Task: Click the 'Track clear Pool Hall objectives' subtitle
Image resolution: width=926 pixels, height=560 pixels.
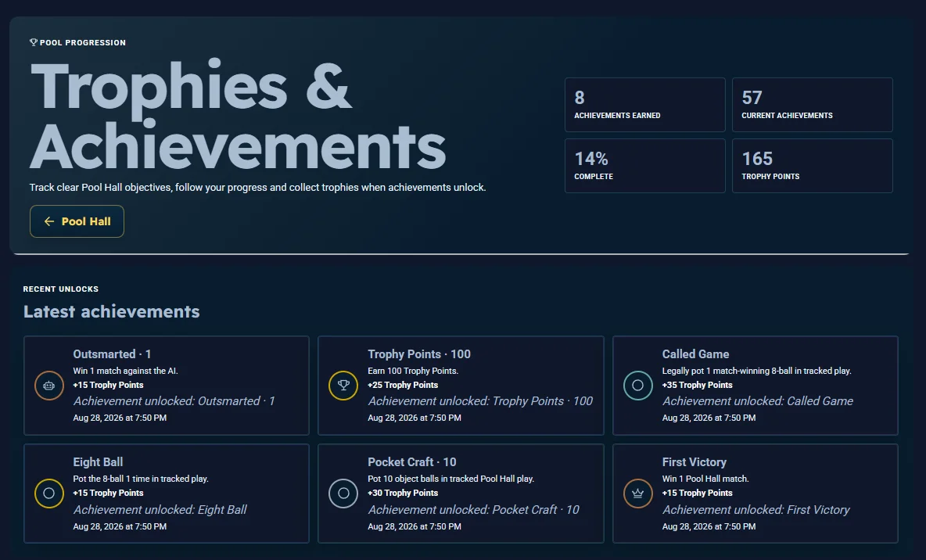Action: point(258,187)
